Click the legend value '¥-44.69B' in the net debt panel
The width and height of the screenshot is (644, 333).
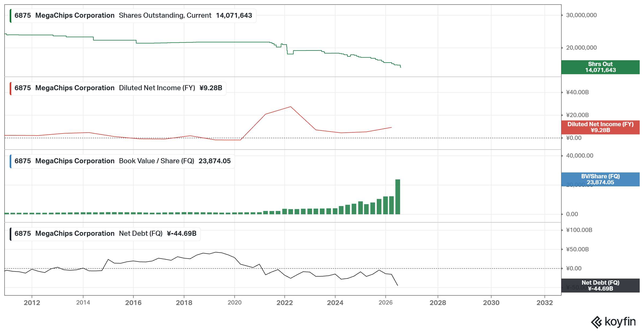(x=182, y=234)
